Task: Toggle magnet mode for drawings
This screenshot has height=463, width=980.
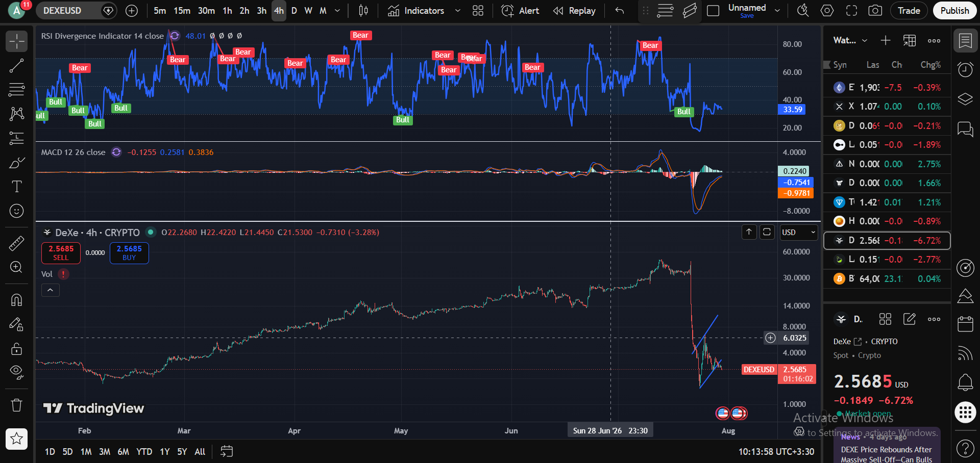Action: pyautogui.click(x=16, y=300)
